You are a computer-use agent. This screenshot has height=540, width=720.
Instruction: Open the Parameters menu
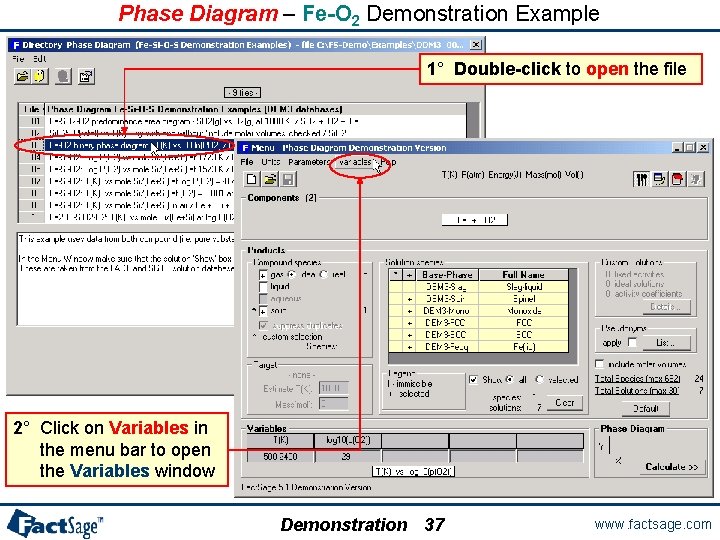coord(309,162)
